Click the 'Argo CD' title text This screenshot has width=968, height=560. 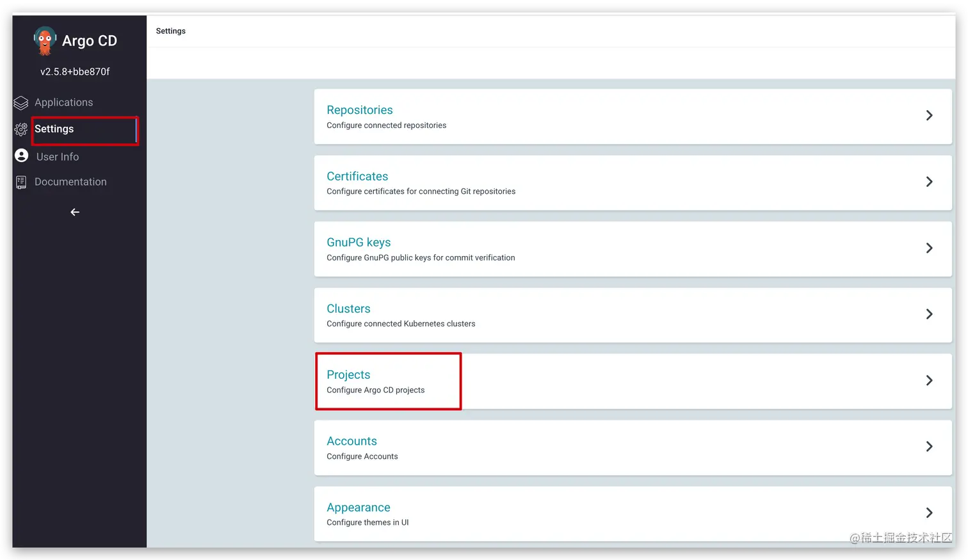(x=90, y=41)
